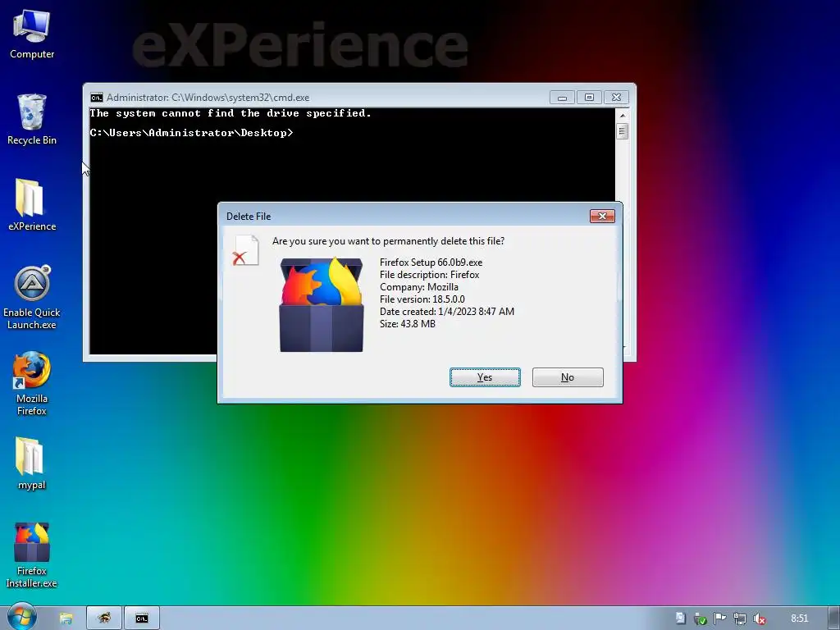
Task: Minimize the cmd.exe window
Action: point(562,98)
